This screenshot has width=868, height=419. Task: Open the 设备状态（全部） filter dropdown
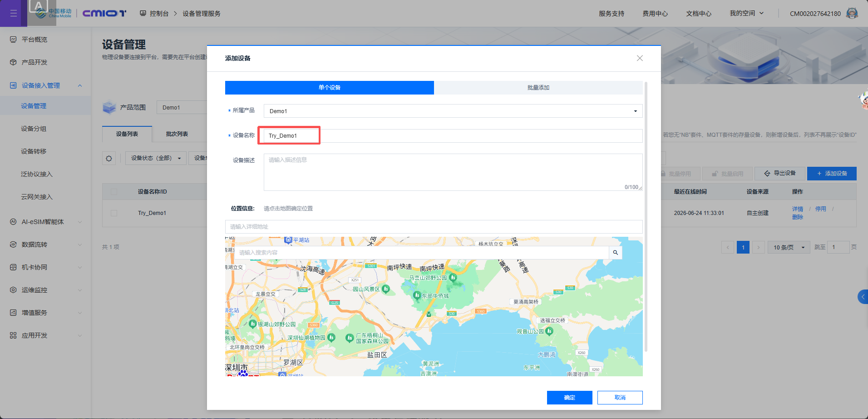point(155,158)
